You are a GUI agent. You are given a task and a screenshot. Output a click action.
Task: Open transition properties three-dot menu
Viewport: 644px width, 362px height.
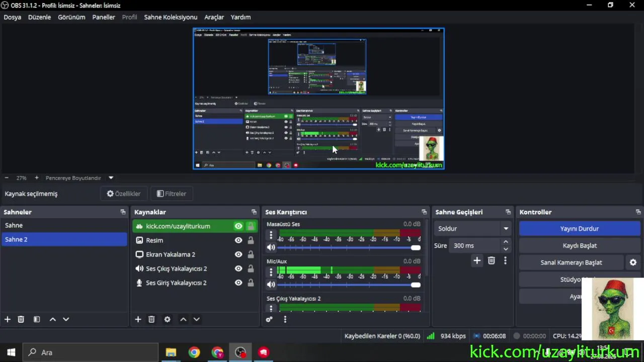(x=505, y=260)
